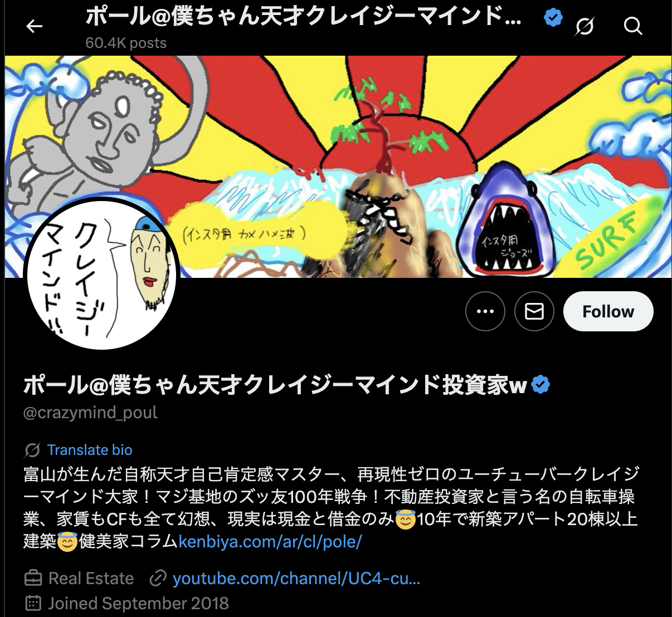Viewport: 672px width, 617px height.
Task: Click the Real Estate category label
Action: pyautogui.click(x=91, y=578)
